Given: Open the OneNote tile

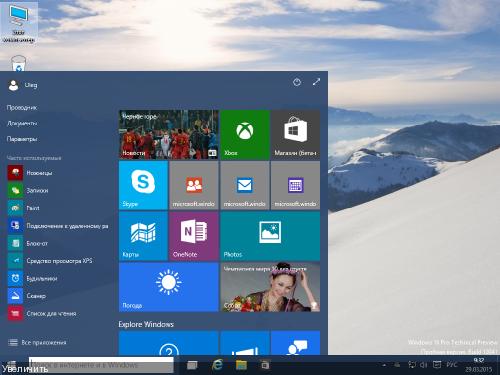Looking at the screenshot, I should point(194,236).
